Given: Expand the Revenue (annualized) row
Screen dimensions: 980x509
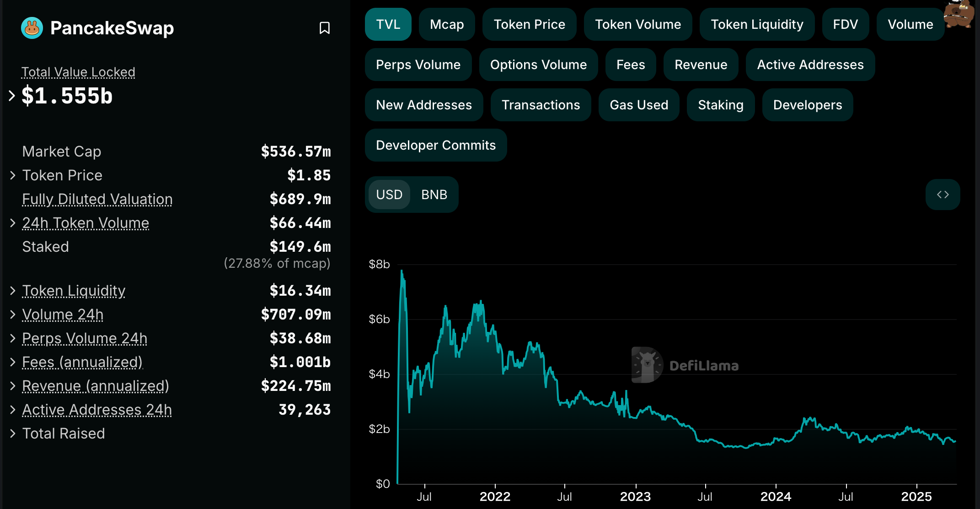Looking at the screenshot, I should [x=13, y=386].
